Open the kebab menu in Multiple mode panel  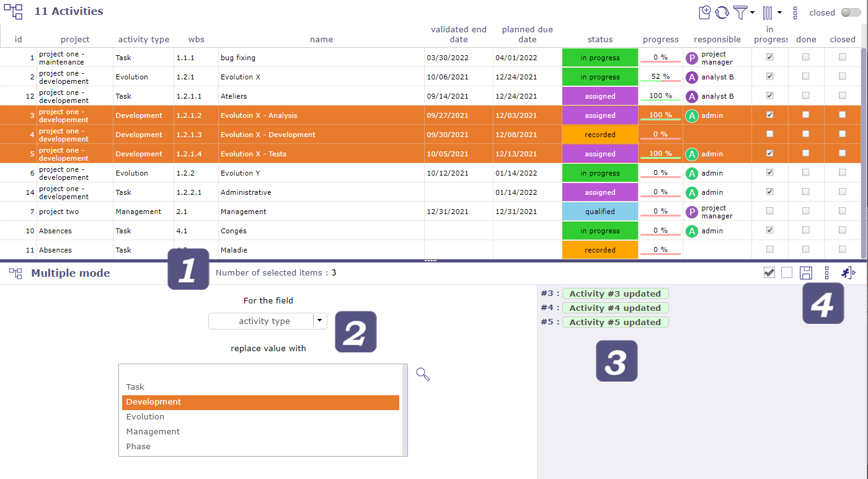[x=825, y=272]
